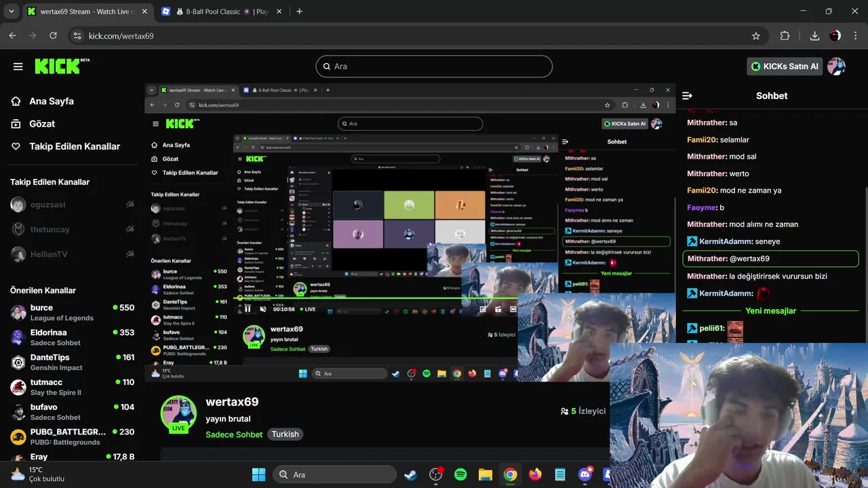Open the PUBG_BATTLEGR... channel
This screenshot has height=488, width=868.
coord(72,436)
